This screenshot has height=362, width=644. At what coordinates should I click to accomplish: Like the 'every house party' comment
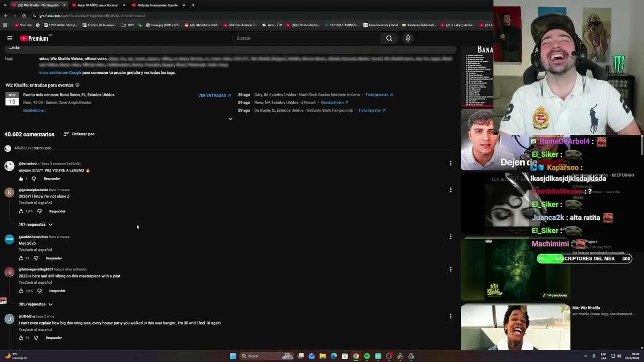21,338
